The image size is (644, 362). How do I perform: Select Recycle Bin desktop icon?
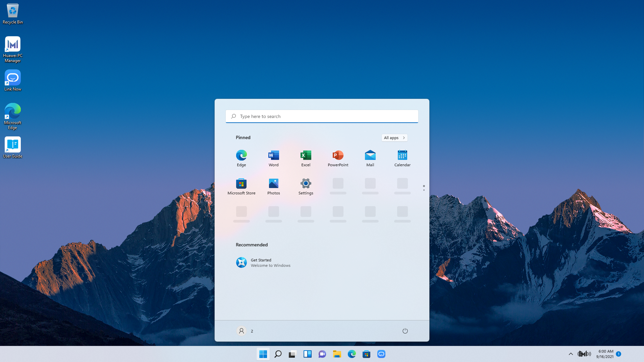(x=13, y=14)
